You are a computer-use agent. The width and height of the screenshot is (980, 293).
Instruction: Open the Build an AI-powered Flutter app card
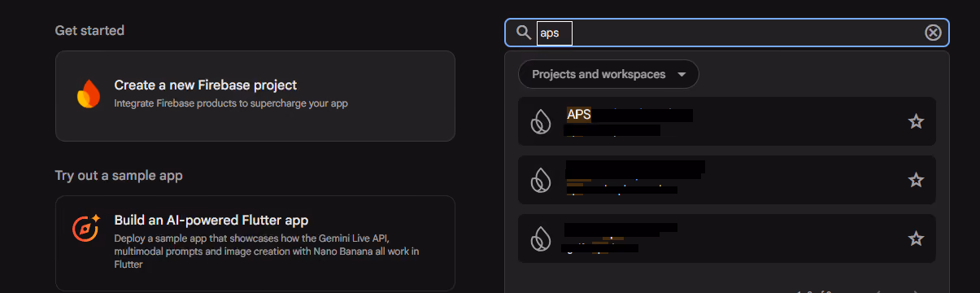pyautogui.click(x=255, y=243)
